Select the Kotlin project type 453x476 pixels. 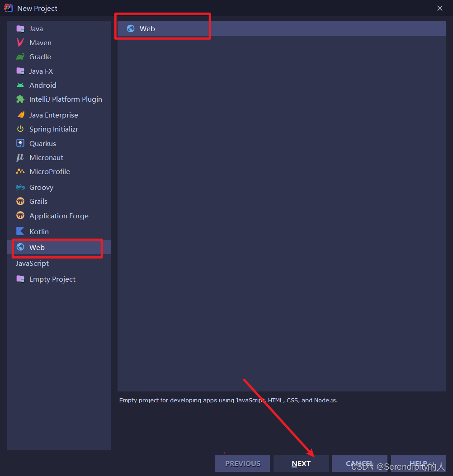coord(40,231)
